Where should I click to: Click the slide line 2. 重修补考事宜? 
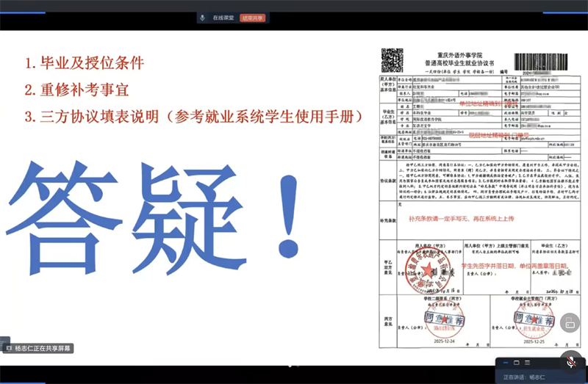(x=77, y=90)
